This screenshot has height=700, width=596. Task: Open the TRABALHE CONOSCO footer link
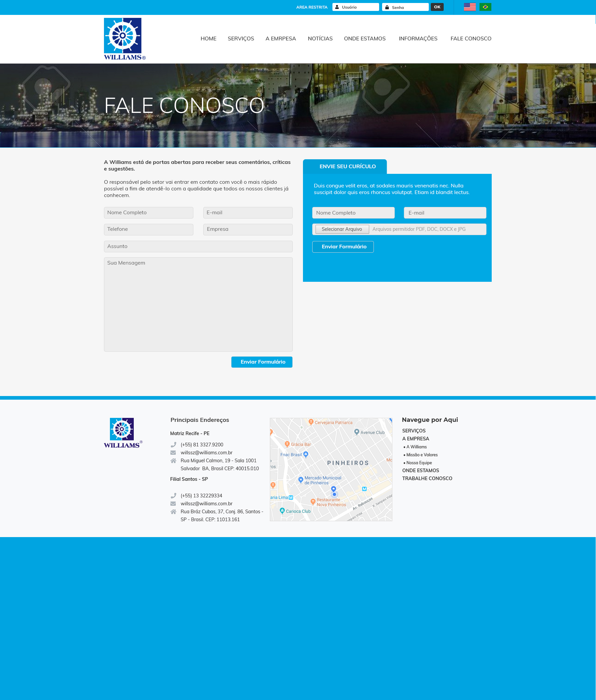click(427, 478)
